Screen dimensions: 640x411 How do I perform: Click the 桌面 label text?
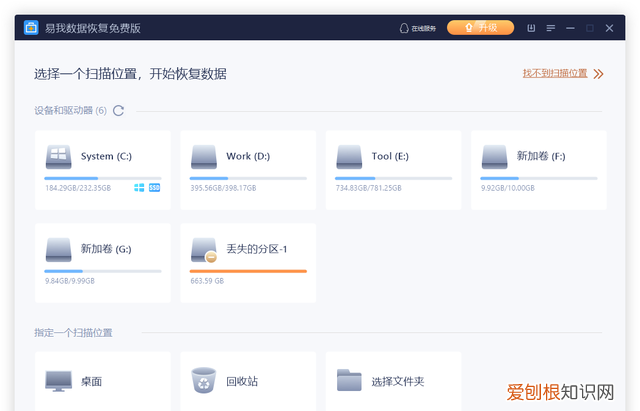[91, 382]
